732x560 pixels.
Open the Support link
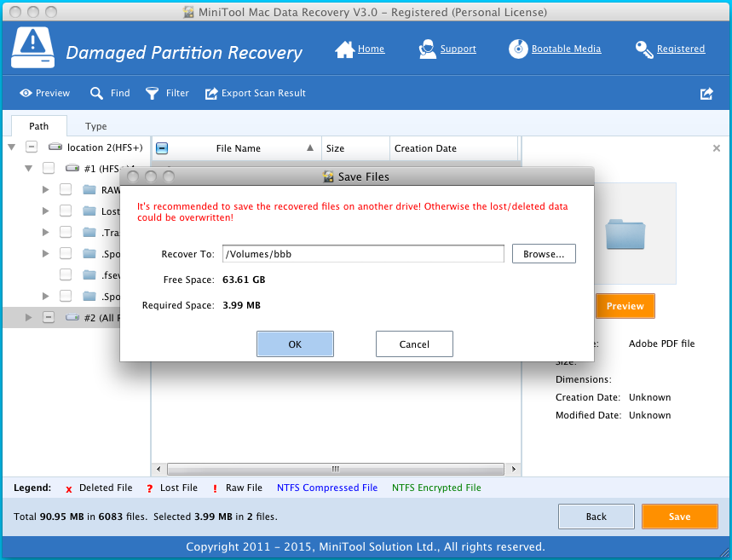(458, 49)
